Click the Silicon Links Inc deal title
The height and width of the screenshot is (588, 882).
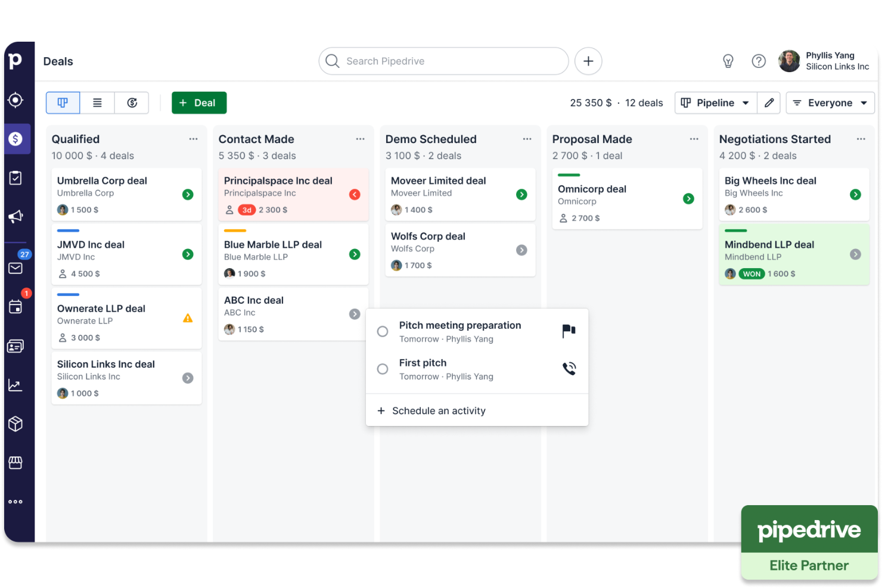tap(106, 364)
